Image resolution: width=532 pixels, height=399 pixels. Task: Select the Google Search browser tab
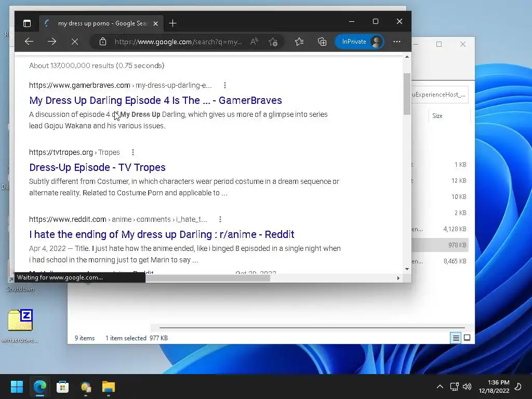point(101,23)
